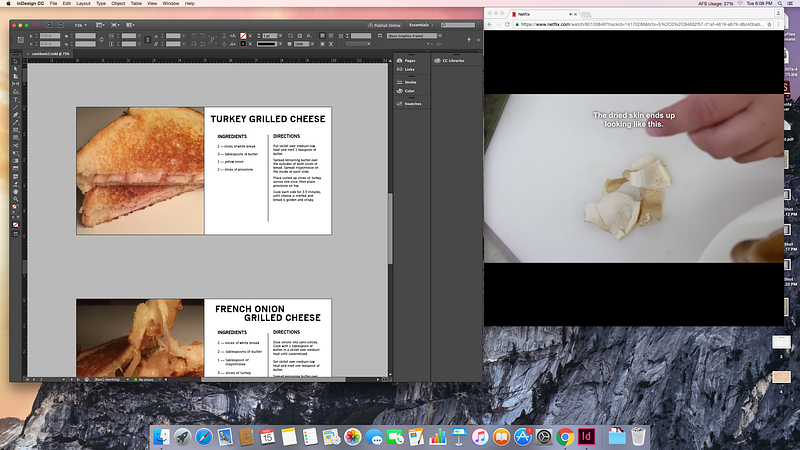This screenshot has height=450, width=800.
Task: Open the Pages panel
Action: [408, 61]
